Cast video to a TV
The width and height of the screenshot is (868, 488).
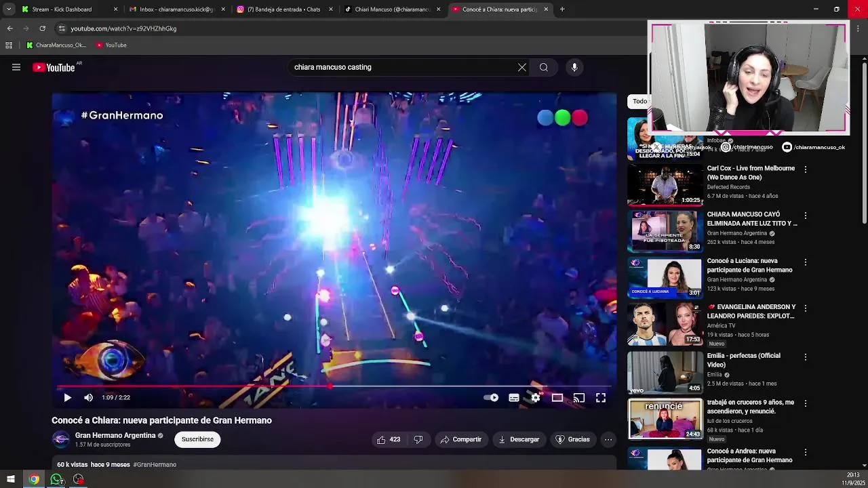click(x=579, y=398)
